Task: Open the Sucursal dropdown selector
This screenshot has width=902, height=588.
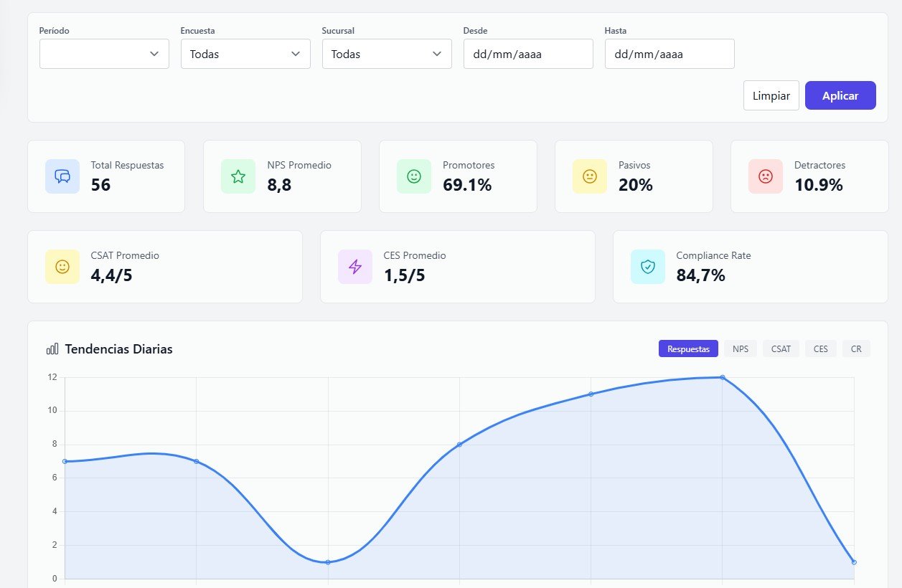Action: (387, 54)
